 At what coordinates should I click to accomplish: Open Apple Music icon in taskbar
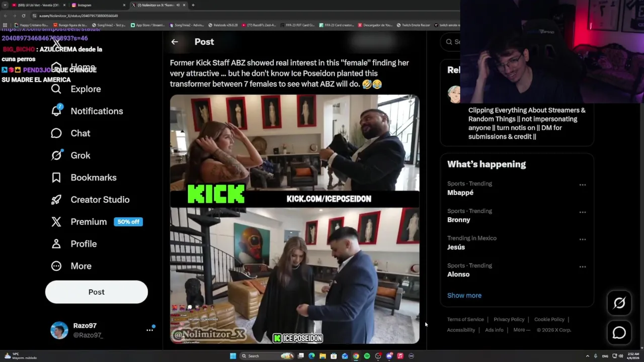pos(400,356)
